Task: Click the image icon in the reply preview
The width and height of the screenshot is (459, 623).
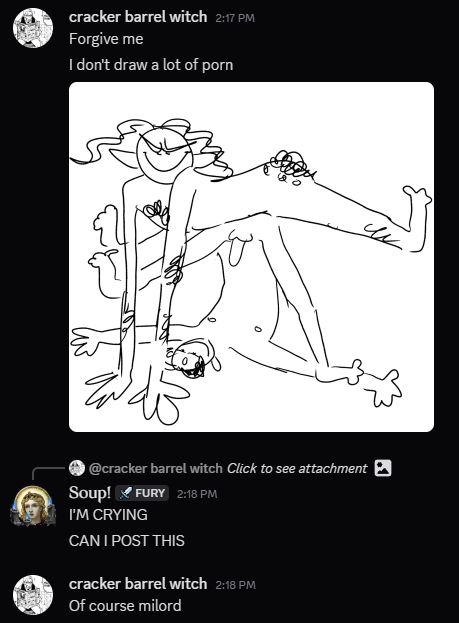Action: click(x=383, y=468)
